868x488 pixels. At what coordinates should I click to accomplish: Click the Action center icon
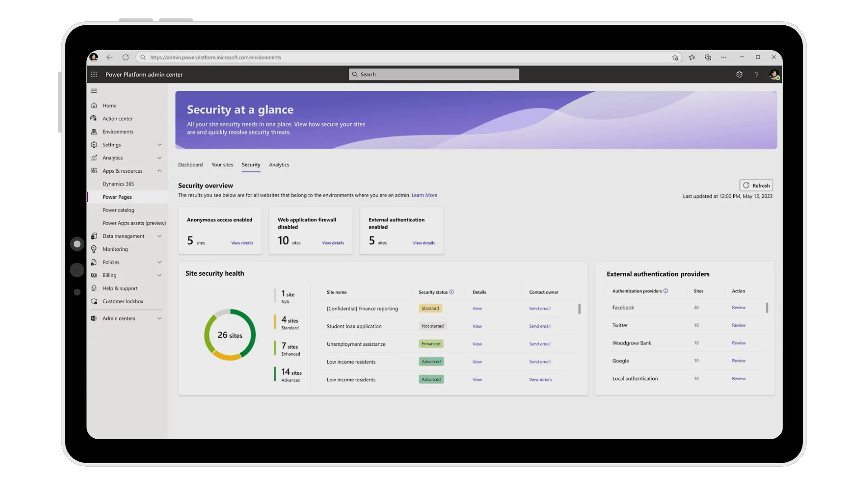[94, 118]
